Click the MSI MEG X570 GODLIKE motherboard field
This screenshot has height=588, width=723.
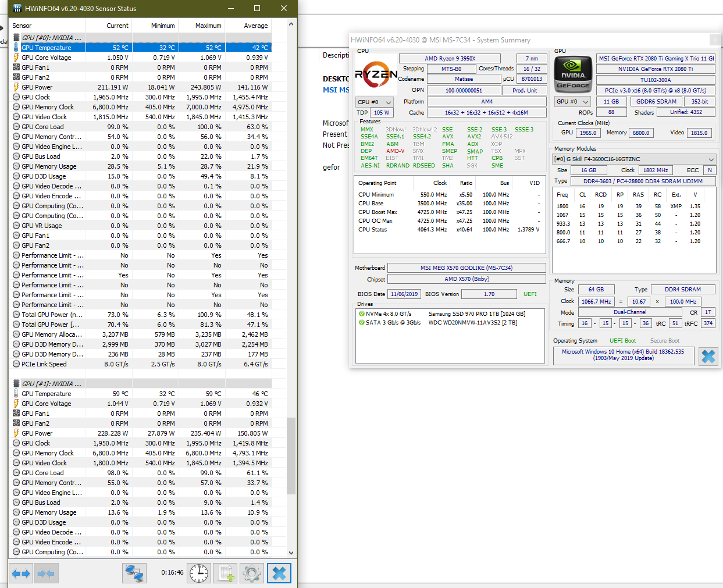pyautogui.click(x=466, y=268)
